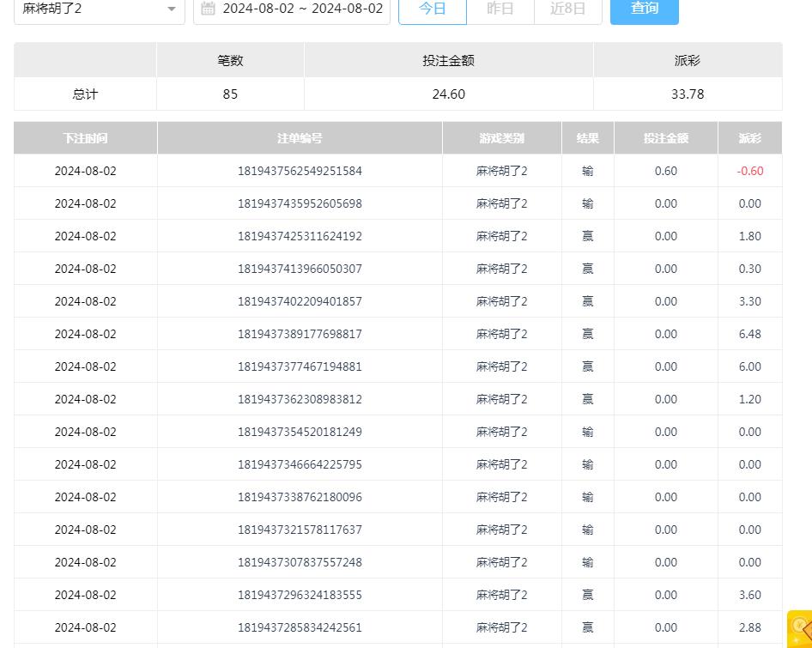Click the dropdown arrow beside 麻将胡了2

[171, 9]
